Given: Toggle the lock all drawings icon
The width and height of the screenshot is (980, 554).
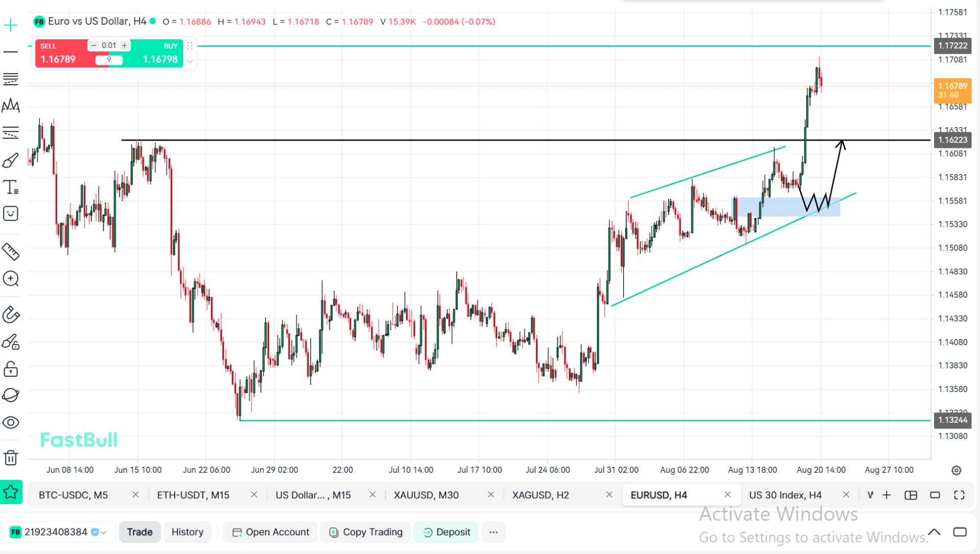Looking at the screenshot, I should pos(11,369).
